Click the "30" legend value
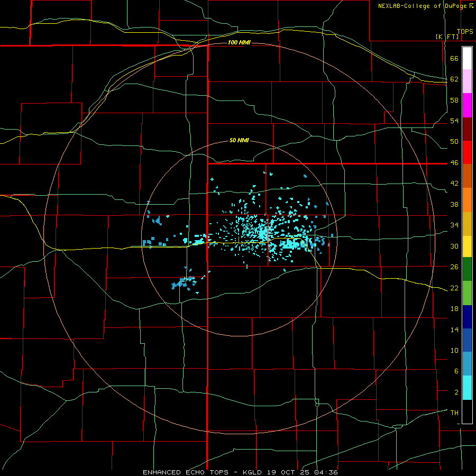Screen dimensions: 476x476 pos(454,246)
